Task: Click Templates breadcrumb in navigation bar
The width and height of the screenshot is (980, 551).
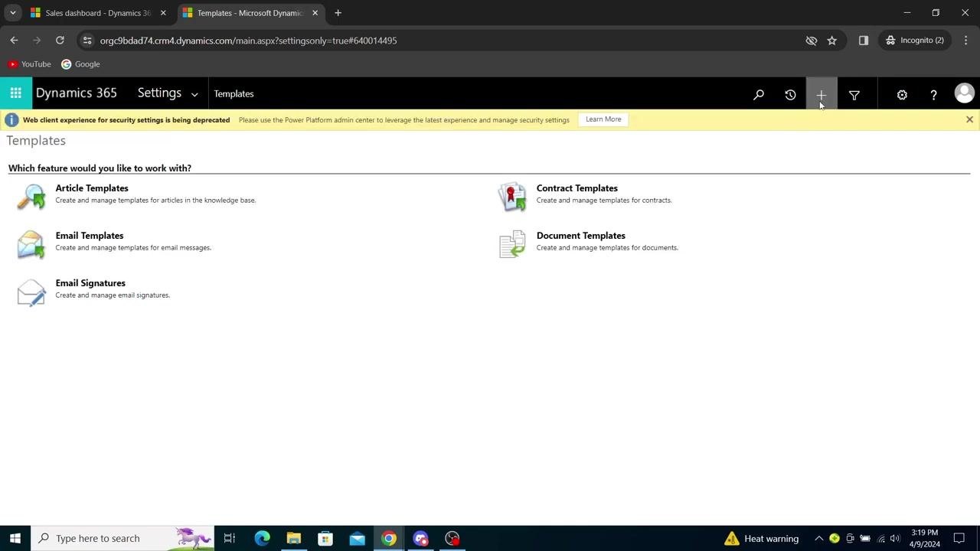Action: (x=234, y=94)
